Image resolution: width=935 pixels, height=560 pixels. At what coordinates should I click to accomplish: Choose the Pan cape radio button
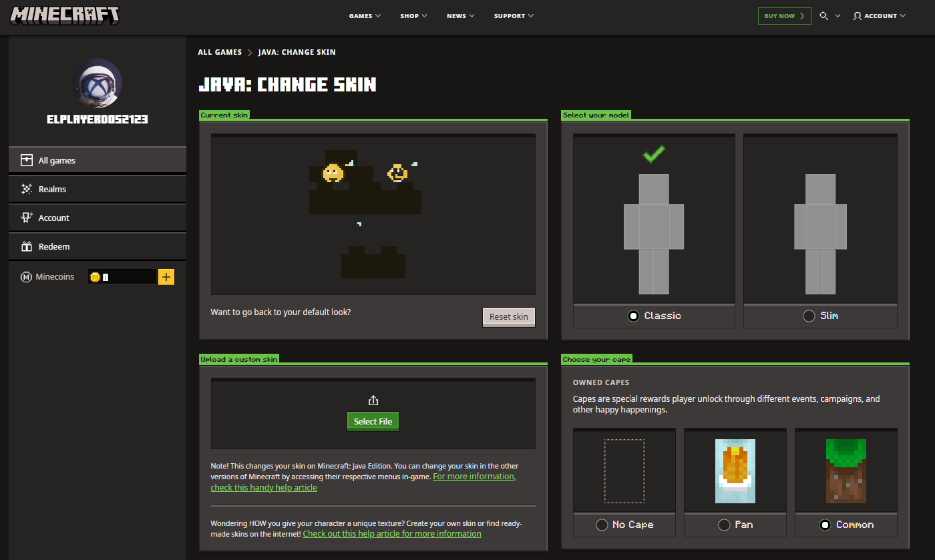pos(724,525)
